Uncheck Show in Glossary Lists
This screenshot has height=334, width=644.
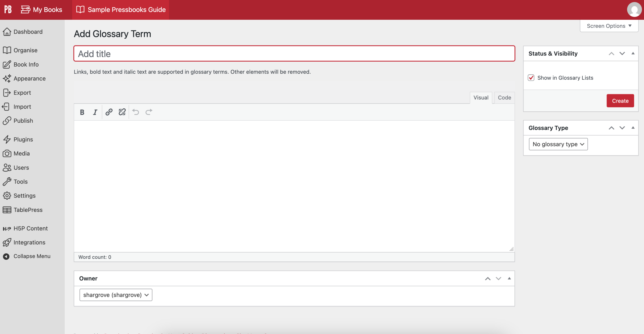tap(531, 78)
